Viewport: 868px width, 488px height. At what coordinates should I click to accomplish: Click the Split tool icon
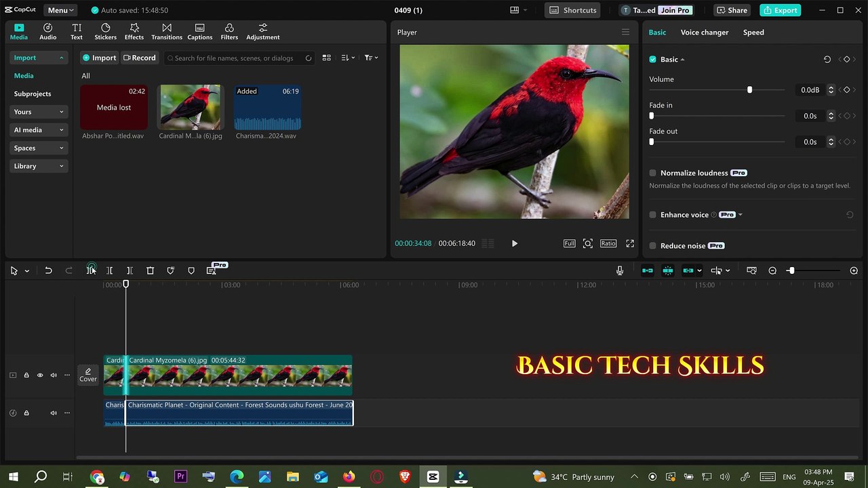click(x=91, y=270)
